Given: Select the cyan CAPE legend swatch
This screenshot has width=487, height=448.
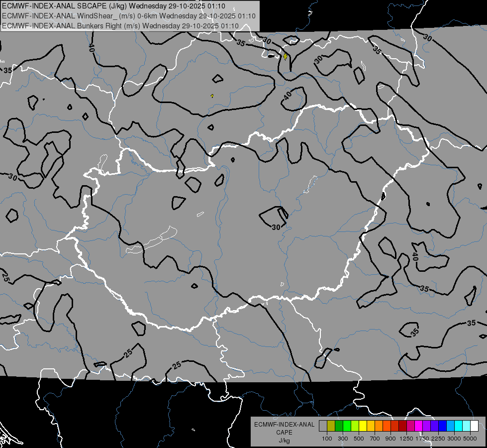Looking at the screenshot, I should click(x=459, y=426).
